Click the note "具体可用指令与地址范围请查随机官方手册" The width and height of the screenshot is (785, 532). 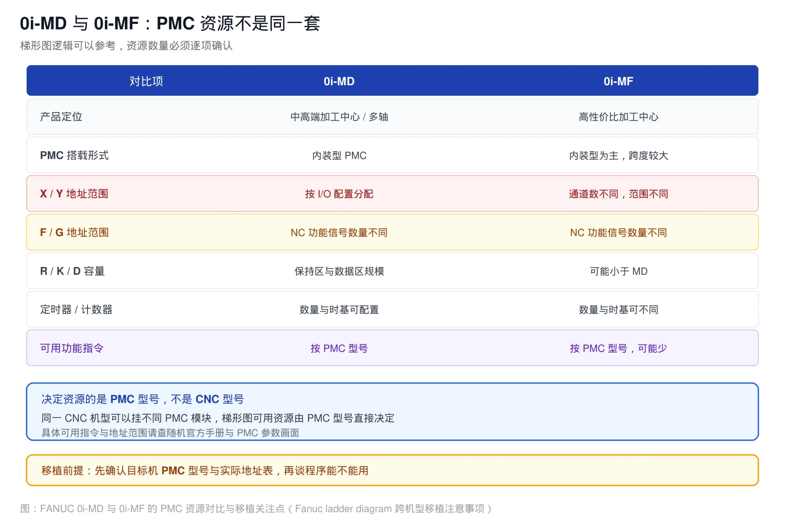[170, 433]
